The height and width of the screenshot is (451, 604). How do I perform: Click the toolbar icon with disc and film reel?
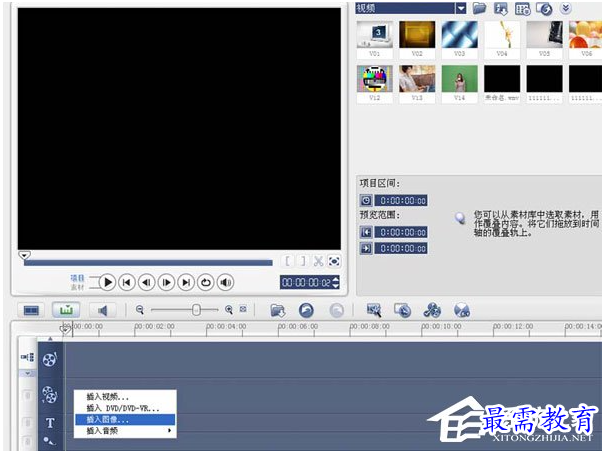[462, 310]
